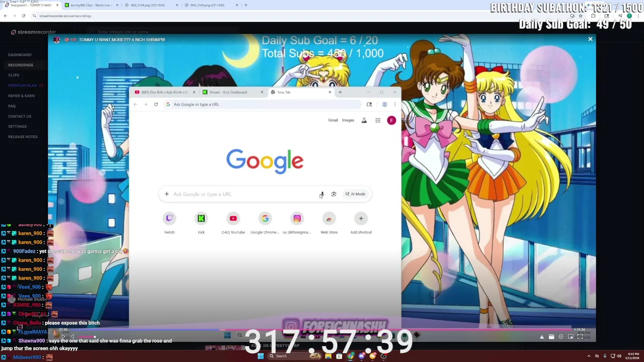Click the streamrecorder logo
This screenshot has width=644, height=362.
coord(34,32)
